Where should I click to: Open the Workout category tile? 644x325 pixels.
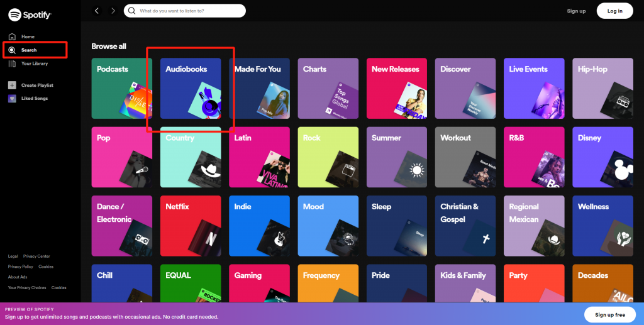point(465,157)
